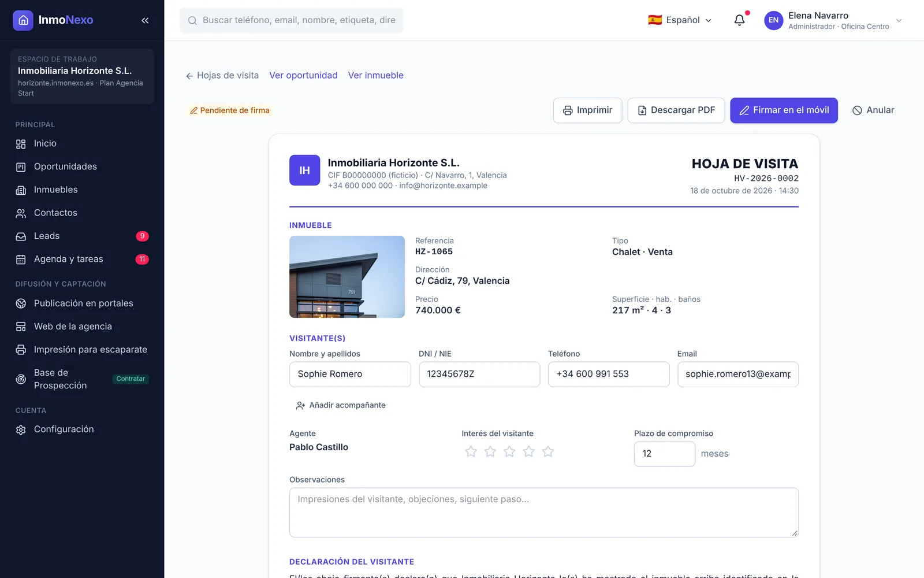The image size is (924, 578).
Task: Collapse the sidebar with double chevron
Action: pyautogui.click(x=145, y=20)
